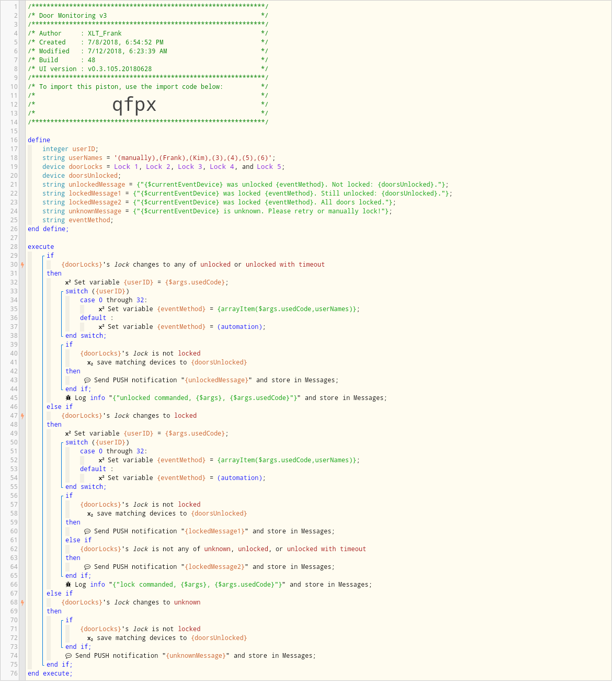The width and height of the screenshot is (616, 685).
Task: Click x² icon on line 52 Set variable
Action: (x=102, y=460)
